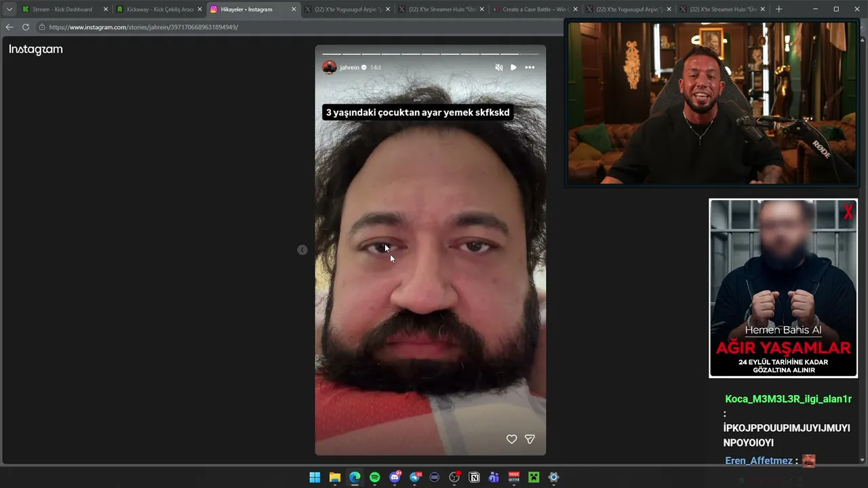Select the Hikayeler • Instagram tab
This screenshot has width=868, height=488.
point(252,9)
